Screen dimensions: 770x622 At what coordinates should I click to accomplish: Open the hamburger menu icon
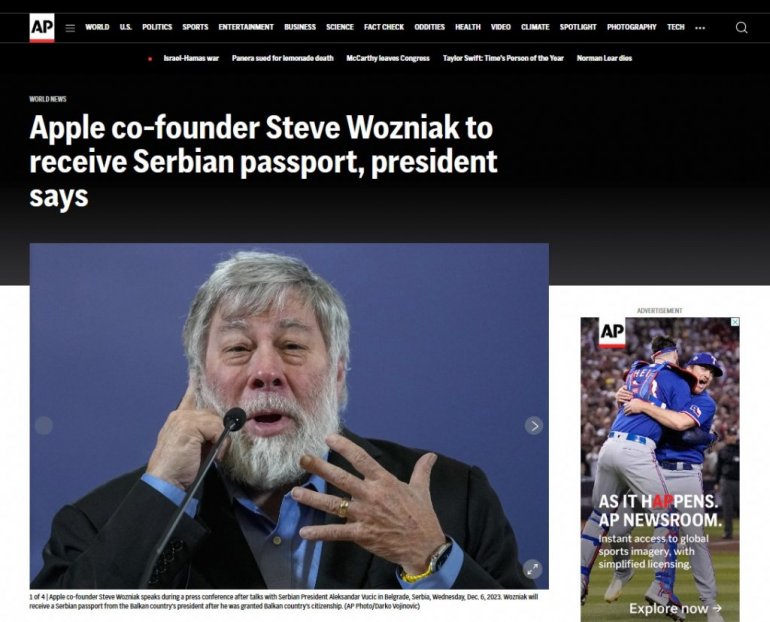click(x=70, y=28)
